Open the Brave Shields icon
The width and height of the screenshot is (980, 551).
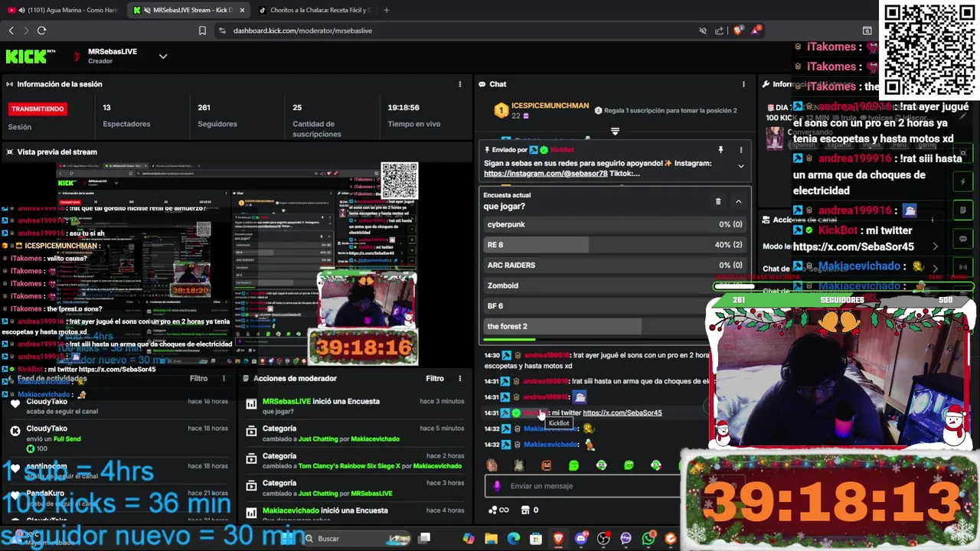click(737, 31)
